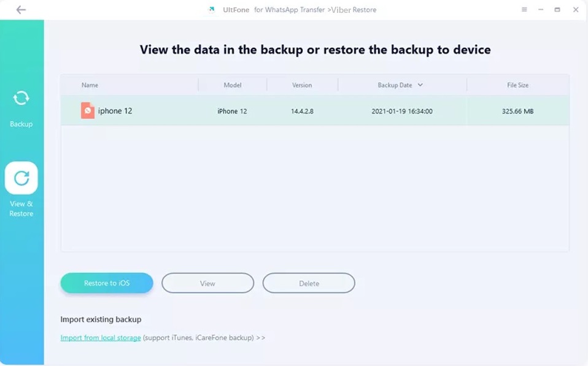
Task: Click the 2021-01-19 16:34:00 date cell
Action: coord(402,111)
